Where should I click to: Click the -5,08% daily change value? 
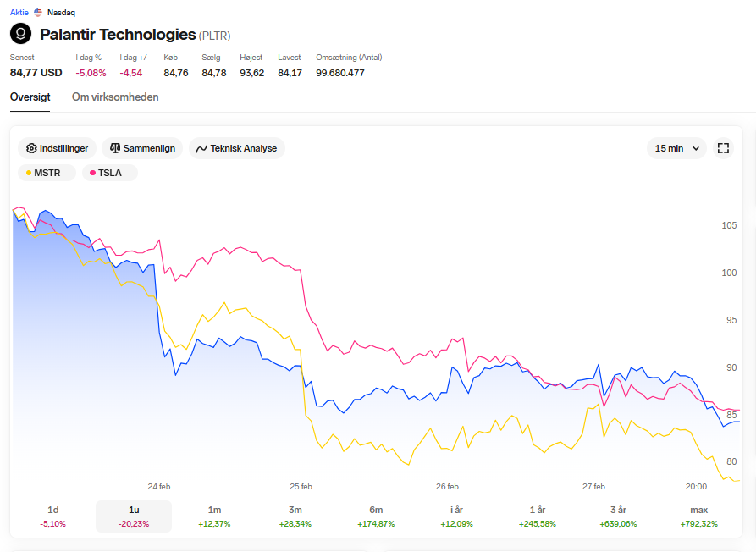click(91, 73)
